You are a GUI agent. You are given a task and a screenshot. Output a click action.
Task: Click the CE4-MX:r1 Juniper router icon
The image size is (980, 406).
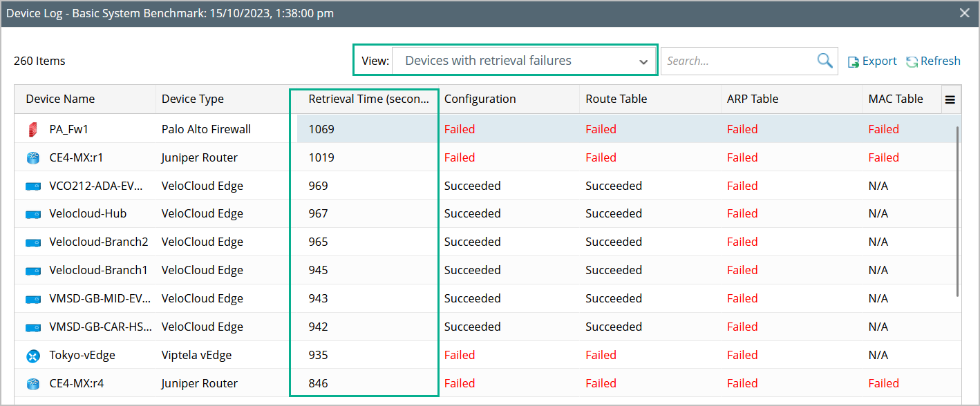33,158
